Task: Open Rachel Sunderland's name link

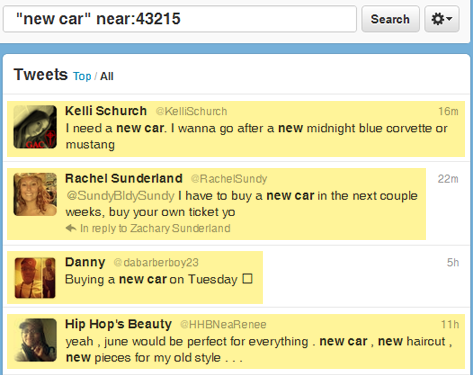Action: tap(124, 178)
